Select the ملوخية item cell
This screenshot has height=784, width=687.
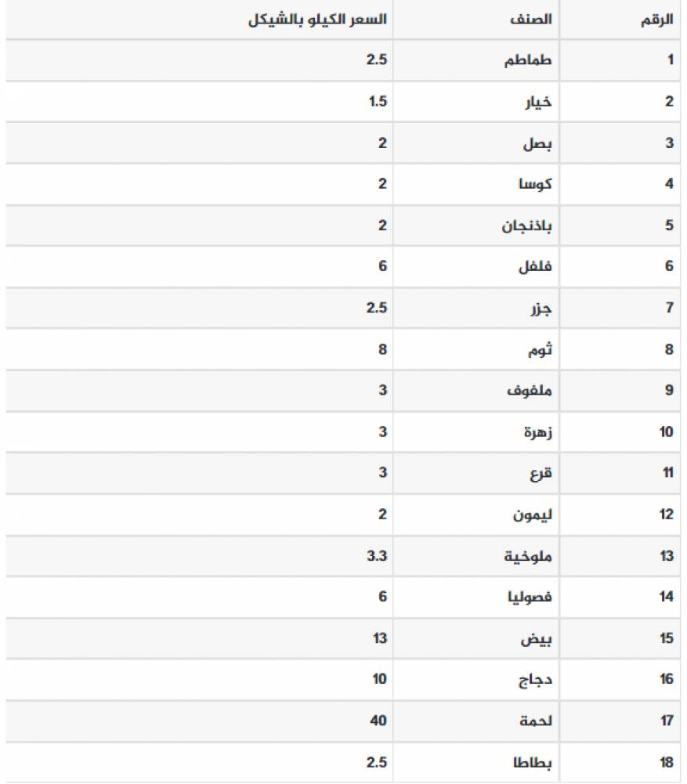[x=529, y=556]
